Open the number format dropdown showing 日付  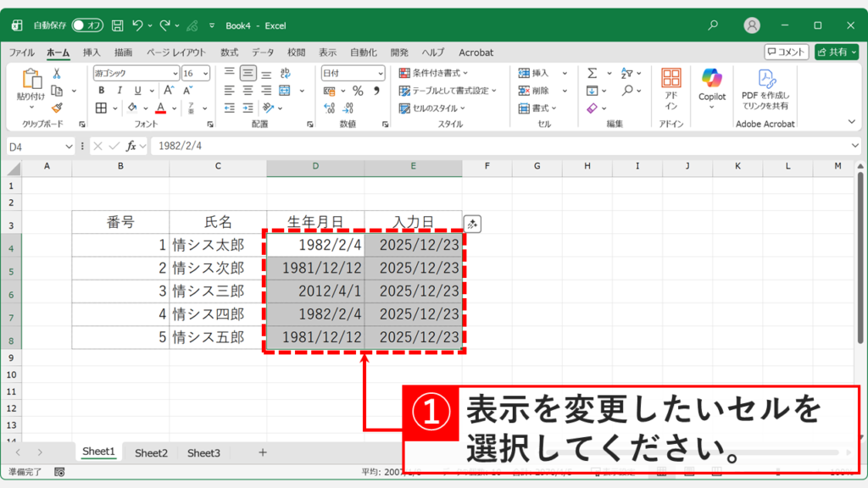pyautogui.click(x=352, y=73)
